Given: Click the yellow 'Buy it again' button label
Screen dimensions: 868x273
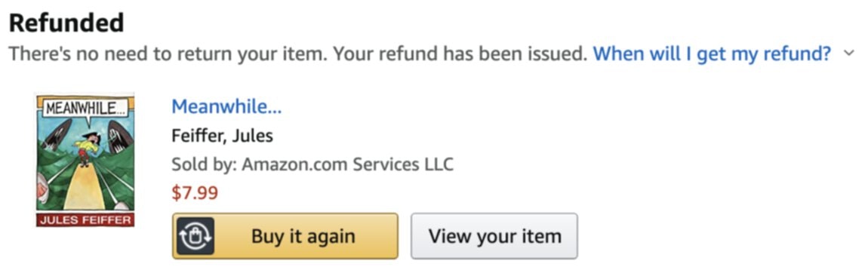Looking at the screenshot, I should pos(303,237).
